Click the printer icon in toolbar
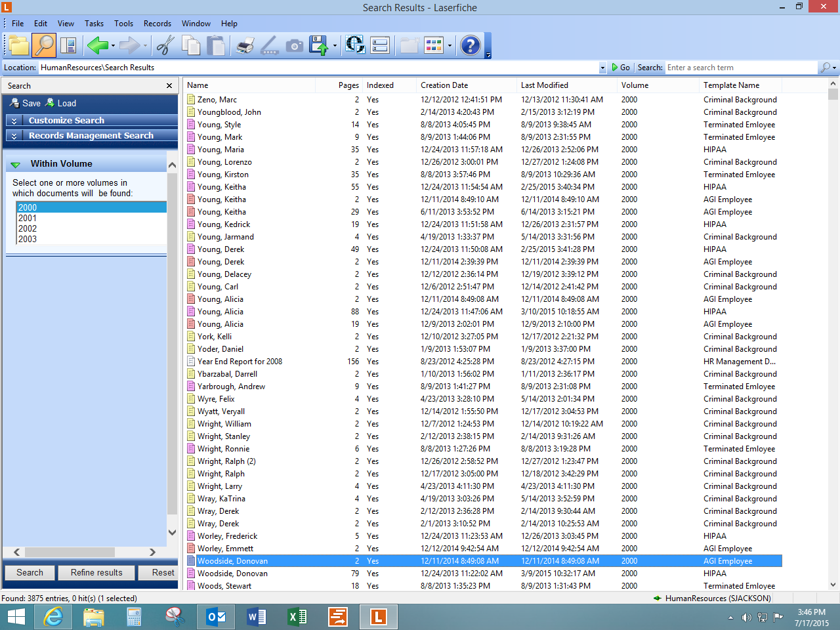The width and height of the screenshot is (840, 630). click(245, 45)
